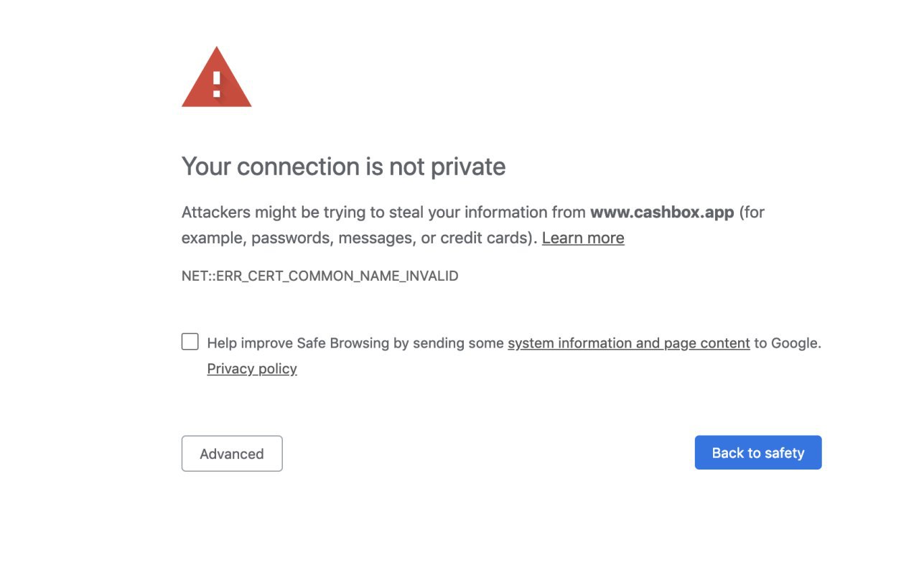Click "steal your information from" text

click(487, 213)
